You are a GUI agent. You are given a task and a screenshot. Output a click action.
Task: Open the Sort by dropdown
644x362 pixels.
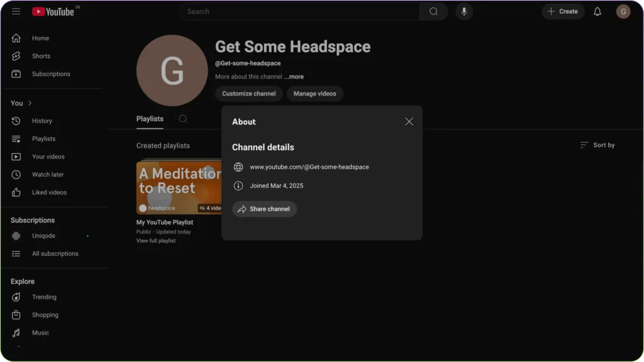pos(597,145)
